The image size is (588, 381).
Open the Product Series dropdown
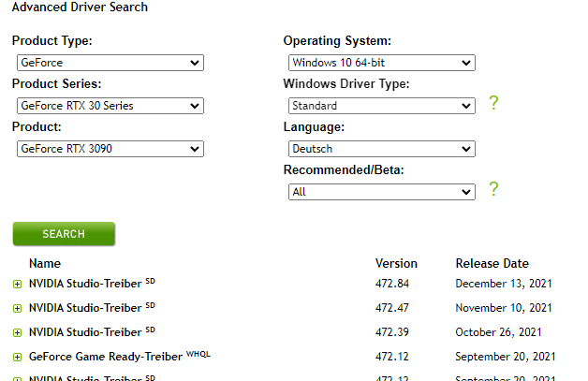(x=110, y=106)
